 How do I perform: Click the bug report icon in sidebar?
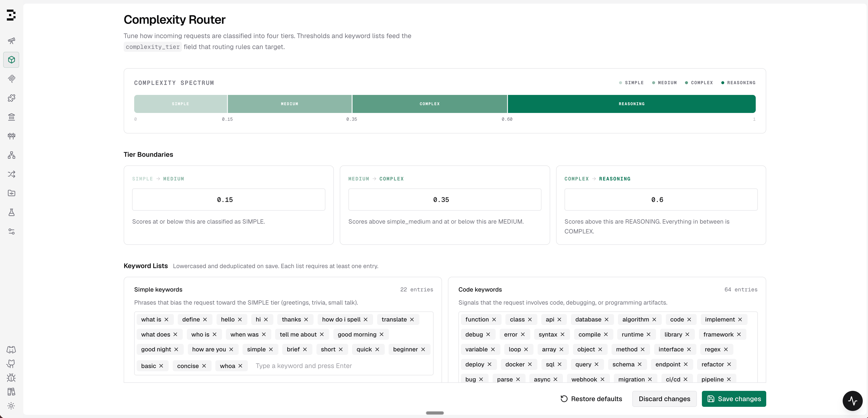(11, 378)
